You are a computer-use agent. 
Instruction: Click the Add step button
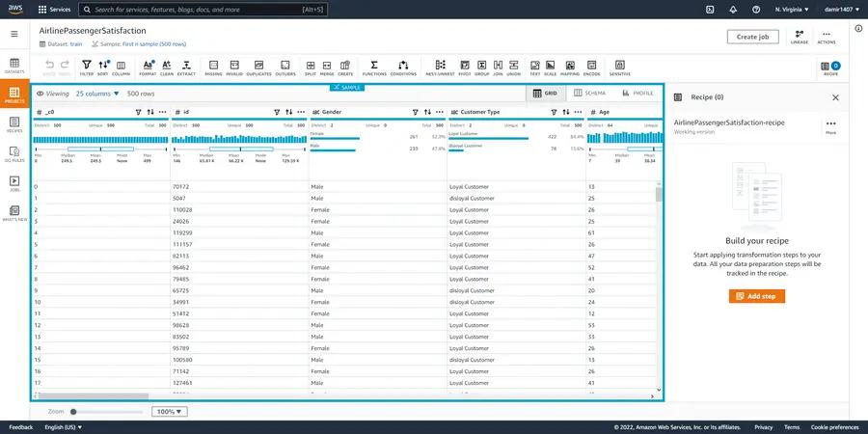point(757,296)
